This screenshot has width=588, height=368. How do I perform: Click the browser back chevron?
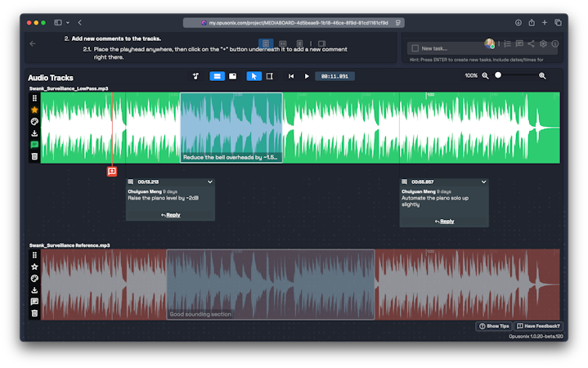click(x=80, y=23)
